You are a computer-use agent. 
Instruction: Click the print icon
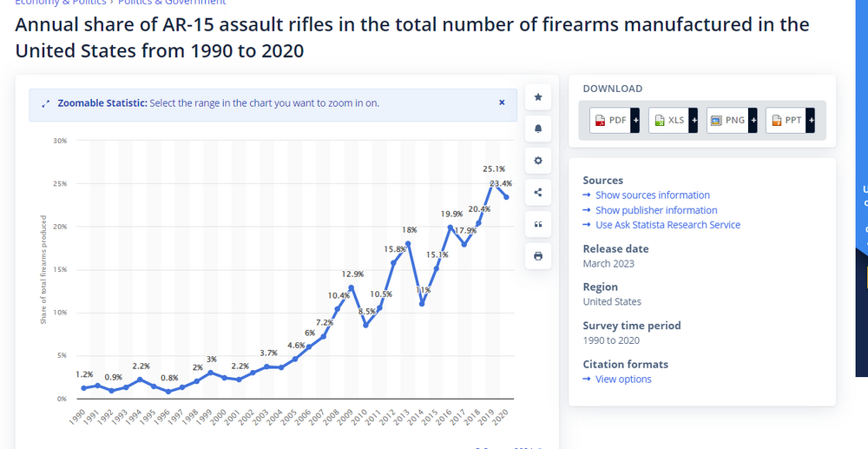pyautogui.click(x=538, y=256)
